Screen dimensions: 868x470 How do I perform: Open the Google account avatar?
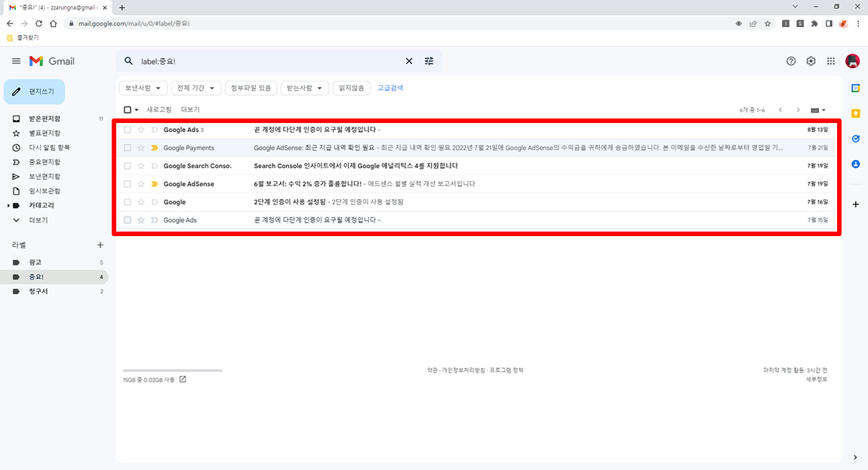click(x=852, y=61)
